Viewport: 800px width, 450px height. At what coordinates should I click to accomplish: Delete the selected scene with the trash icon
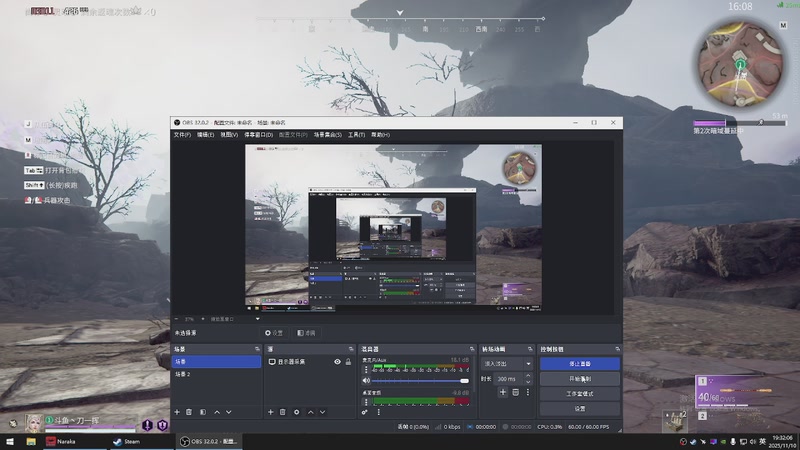189,412
